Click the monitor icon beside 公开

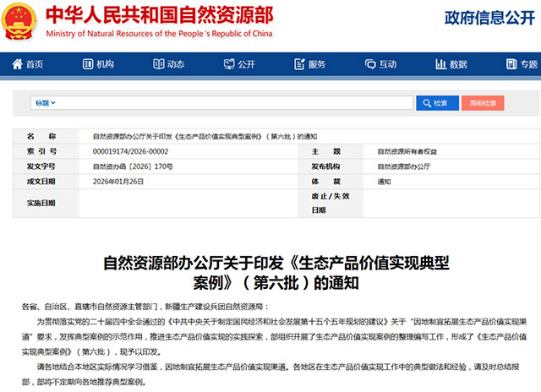pos(229,64)
